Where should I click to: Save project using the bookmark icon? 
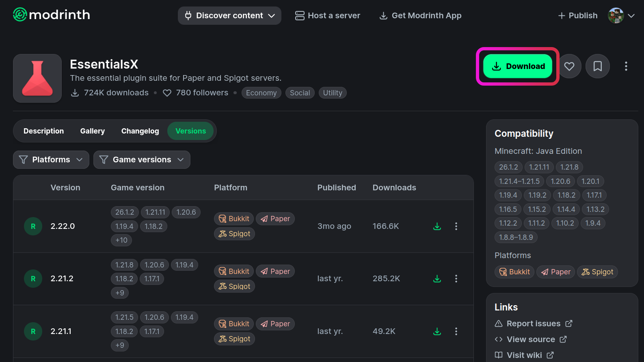[x=598, y=66]
